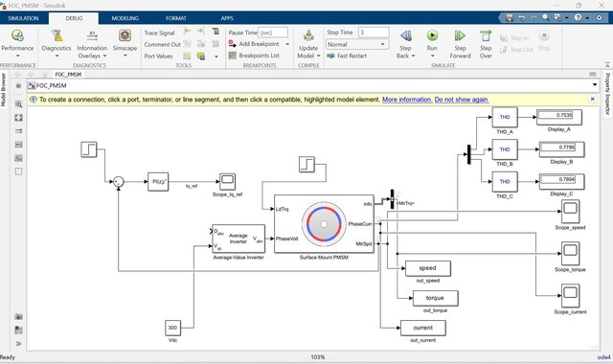Click the ode4 solver status text
The image size is (613, 364).
point(604,357)
